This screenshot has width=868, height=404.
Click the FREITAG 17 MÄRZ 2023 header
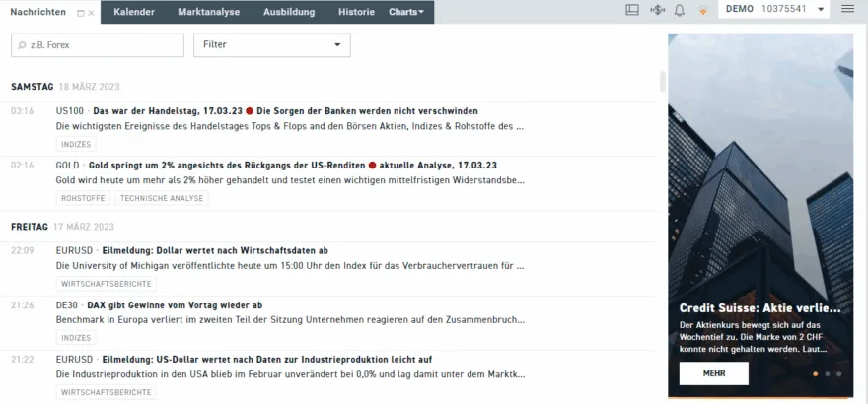(62, 227)
